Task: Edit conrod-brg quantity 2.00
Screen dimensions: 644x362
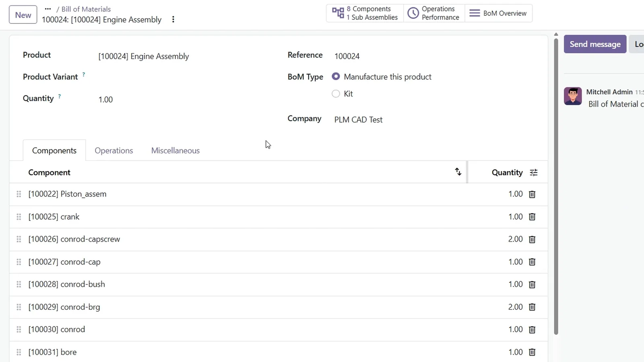Action: pyautogui.click(x=515, y=307)
